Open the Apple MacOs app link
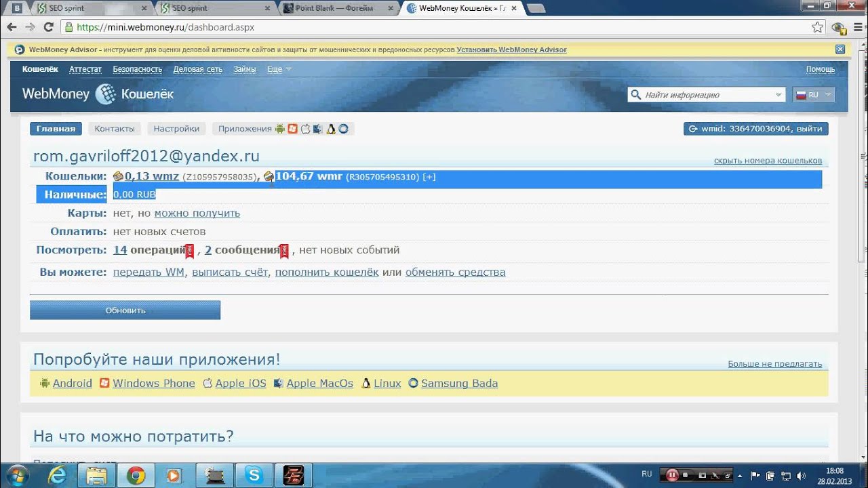 pyautogui.click(x=319, y=383)
